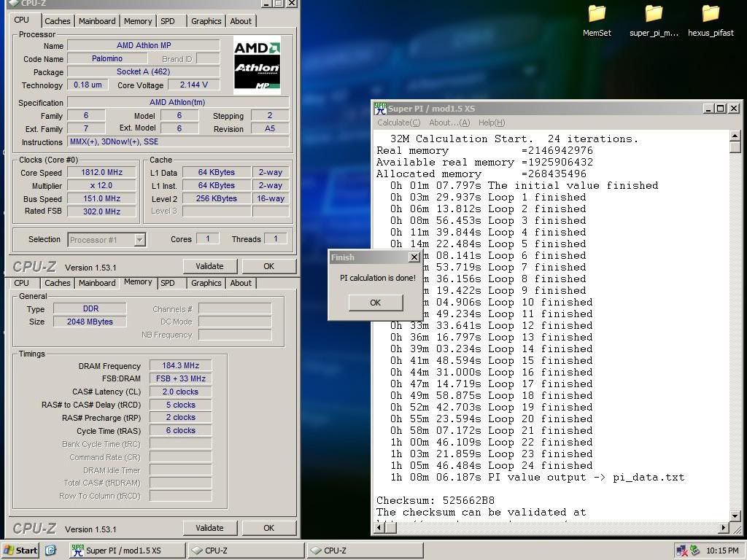The width and height of the screenshot is (747, 560).
Task: Click the Level 2 cache value 256 KBytes
Action: tap(217, 198)
